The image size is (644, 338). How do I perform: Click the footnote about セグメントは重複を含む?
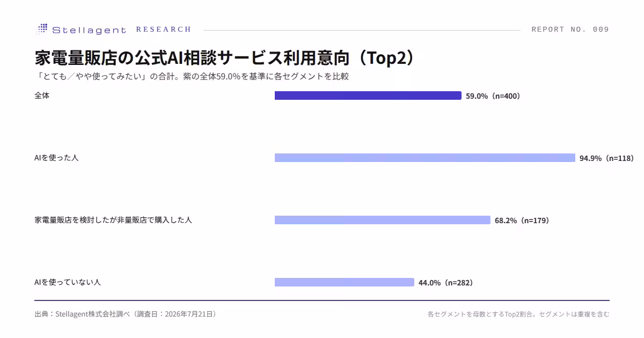(x=518, y=314)
